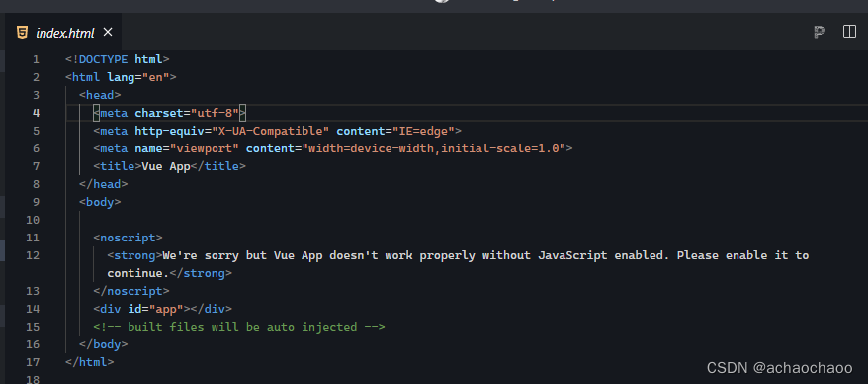
Task: Click the Prettier format icon in editor toolbar
Action: click(820, 32)
